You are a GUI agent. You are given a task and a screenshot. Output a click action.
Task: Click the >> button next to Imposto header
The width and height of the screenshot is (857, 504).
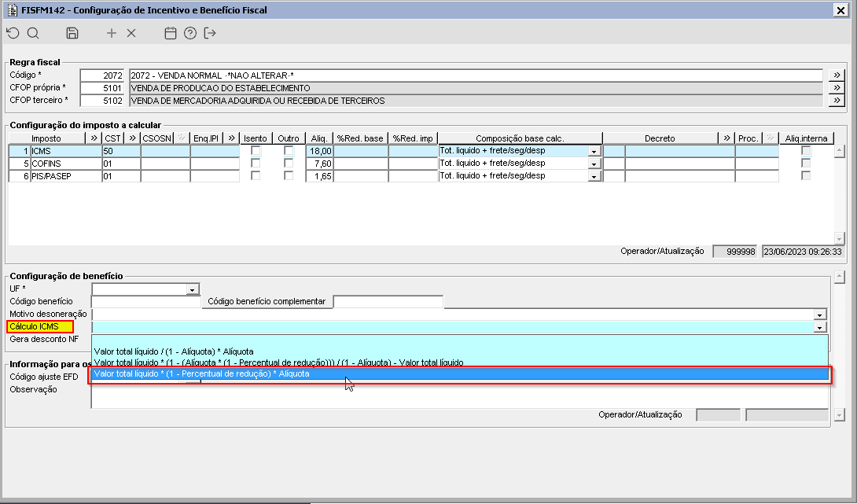tap(94, 138)
